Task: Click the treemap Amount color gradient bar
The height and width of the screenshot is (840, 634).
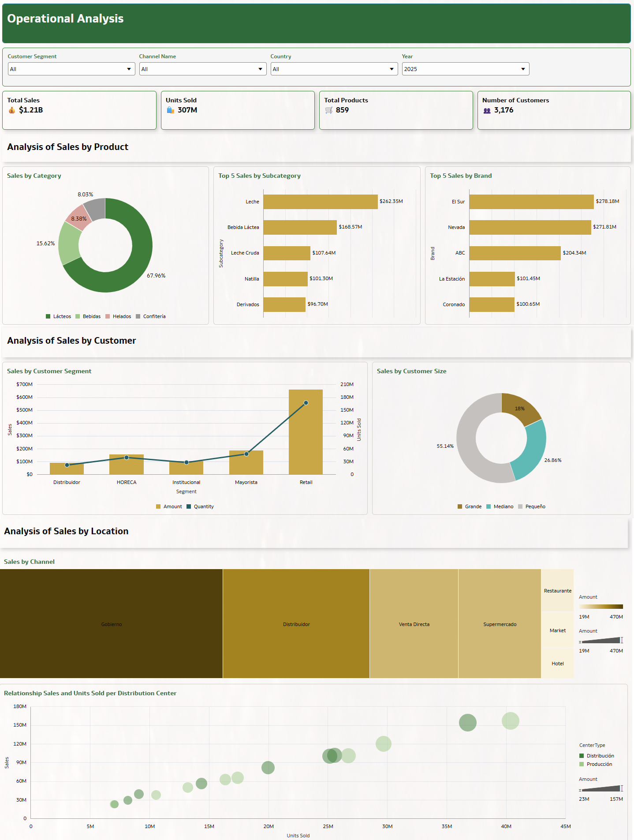Action: pyautogui.click(x=601, y=607)
